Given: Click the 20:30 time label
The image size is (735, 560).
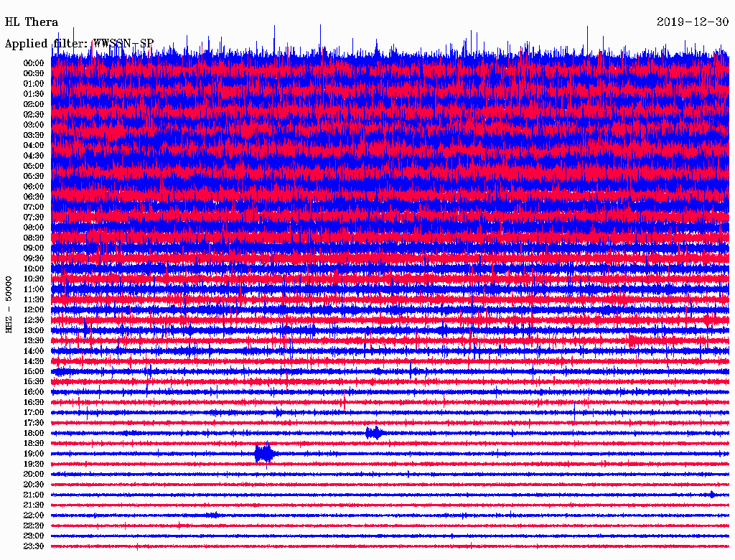Looking at the screenshot, I should (34, 485).
